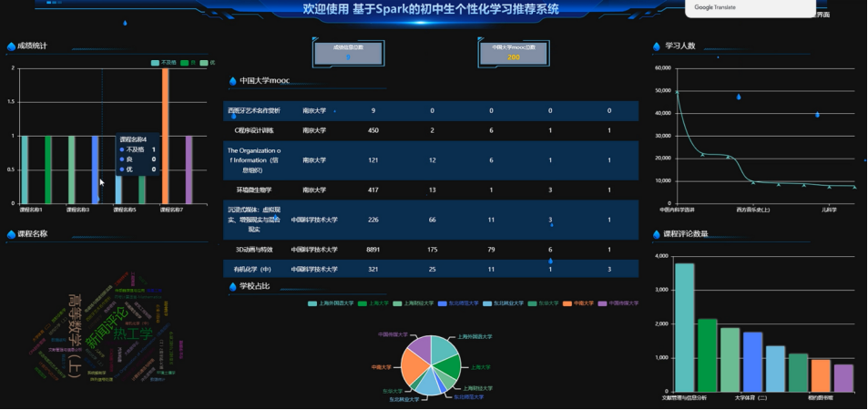868x410 pixels.
Task: Click the water drop icon beside 中国大学mooc
Action: point(232,81)
